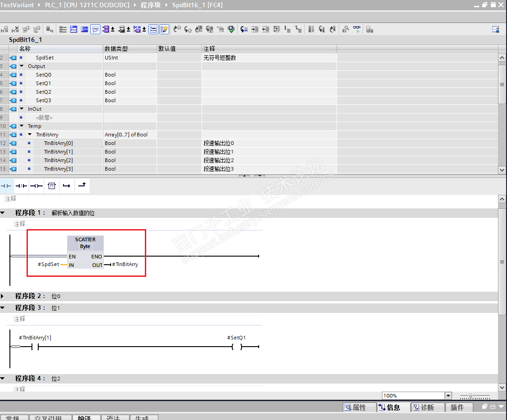
Task: Click the set operand width tag icon
Action: (x=137, y=29)
